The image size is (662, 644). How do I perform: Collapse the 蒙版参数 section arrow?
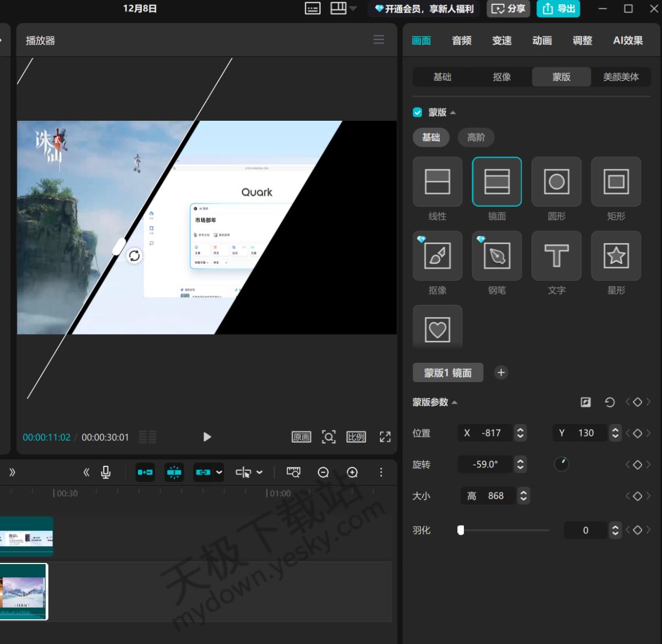pyautogui.click(x=455, y=402)
